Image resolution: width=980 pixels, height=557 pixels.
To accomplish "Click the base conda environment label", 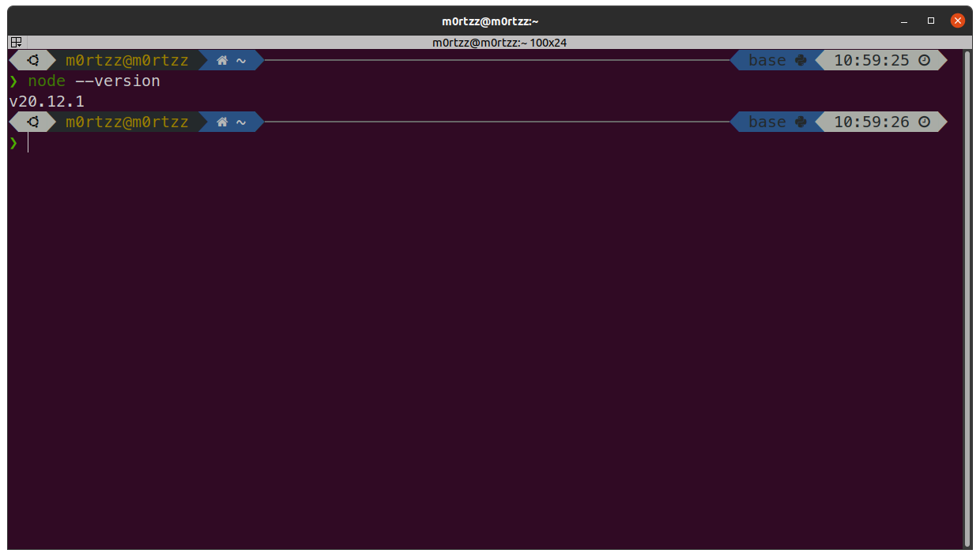I will click(767, 59).
